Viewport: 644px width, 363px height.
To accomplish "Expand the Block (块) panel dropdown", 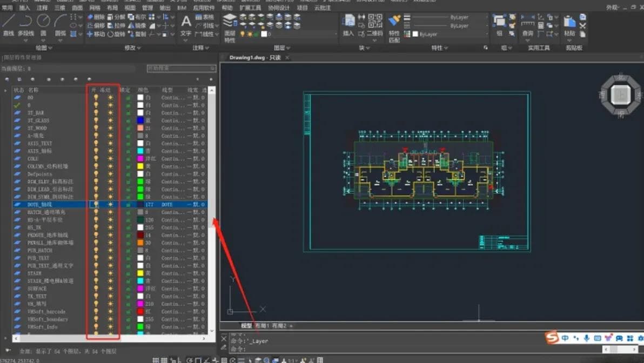I will pyautogui.click(x=364, y=48).
